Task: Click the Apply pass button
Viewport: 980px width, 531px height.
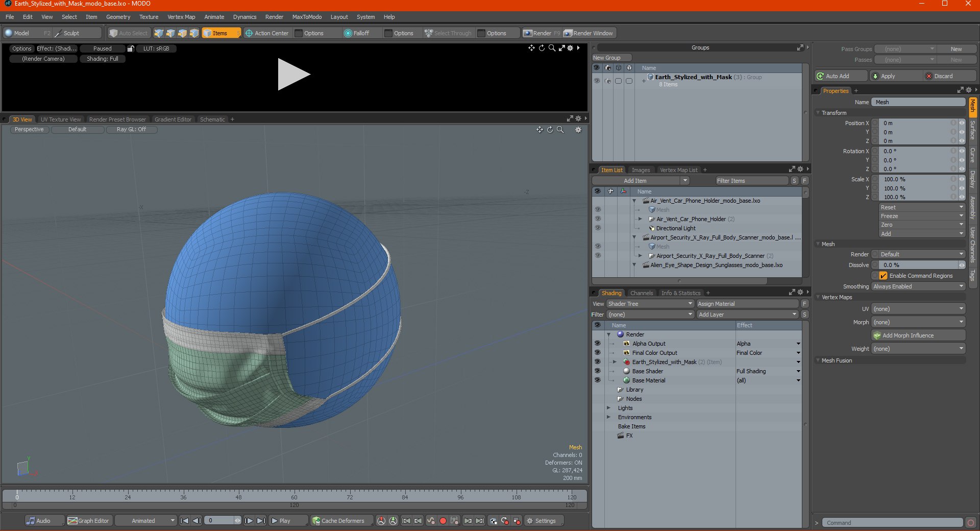Action: pos(896,76)
